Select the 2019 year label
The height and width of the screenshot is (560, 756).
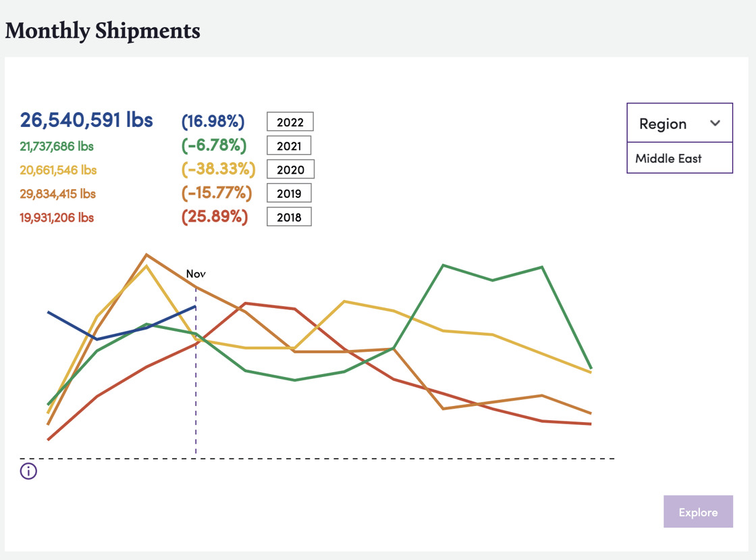coord(289,193)
